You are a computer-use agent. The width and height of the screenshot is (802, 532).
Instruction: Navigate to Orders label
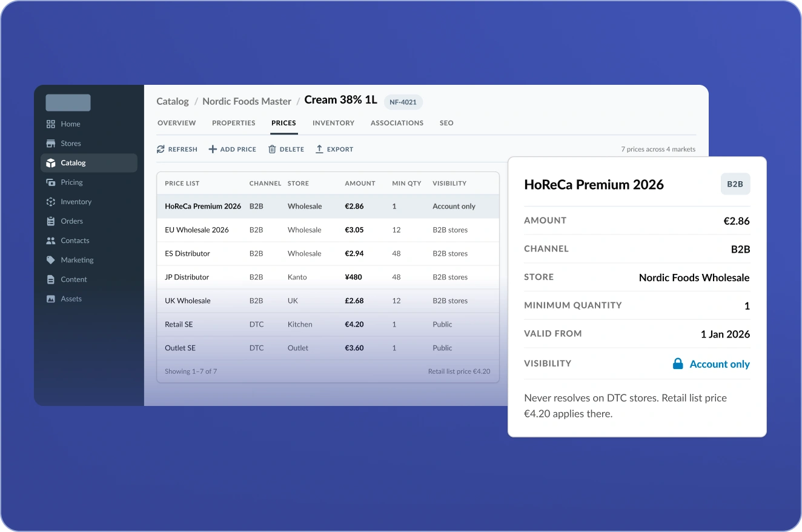point(71,221)
